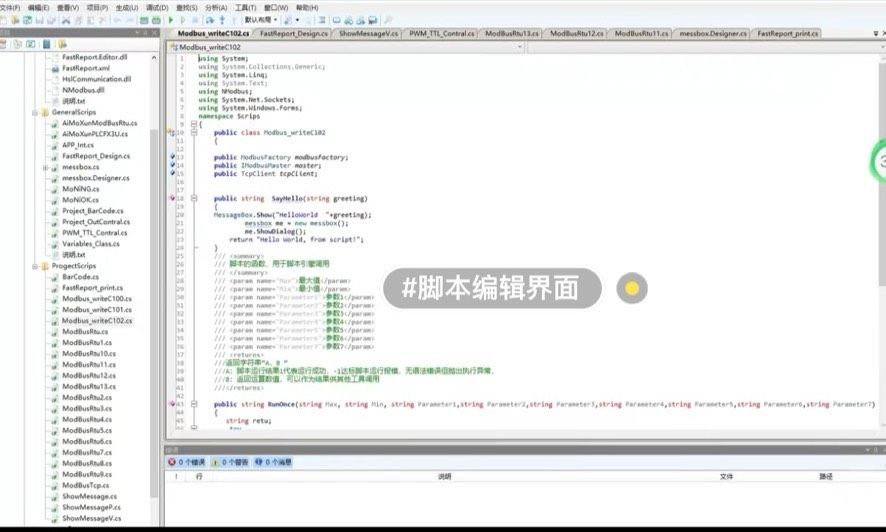Click the Build Solution toolbar icon

pyautogui.click(x=144, y=20)
